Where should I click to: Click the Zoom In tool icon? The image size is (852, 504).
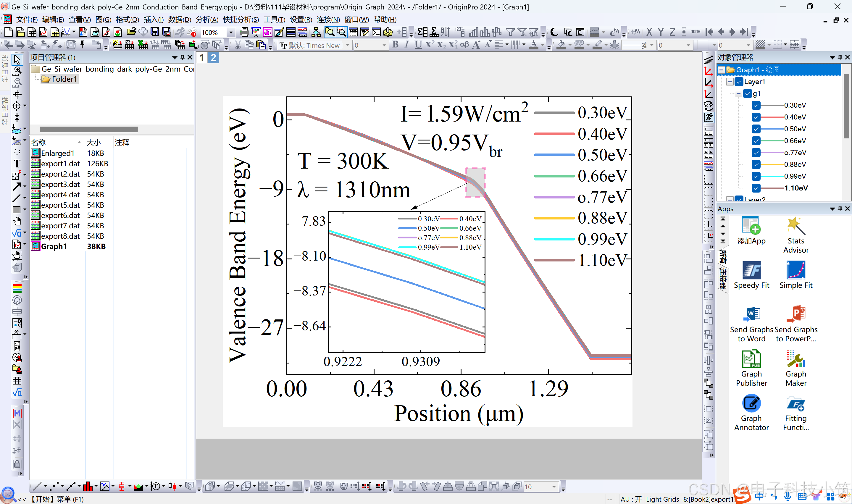(x=17, y=70)
